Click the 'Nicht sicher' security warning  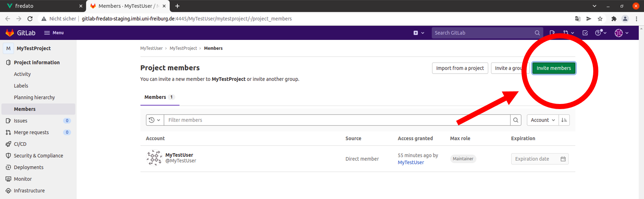59,19
